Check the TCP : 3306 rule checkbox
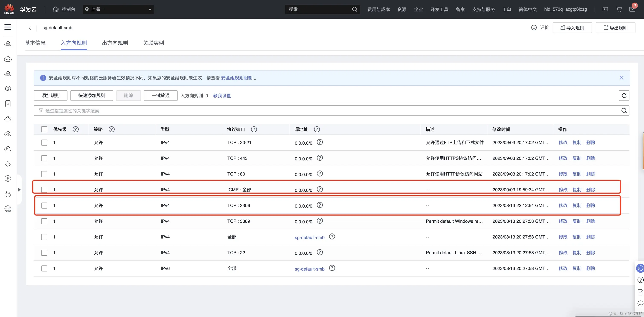Image resolution: width=644 pixels, height=317 pixels. (x=44, y=206)
